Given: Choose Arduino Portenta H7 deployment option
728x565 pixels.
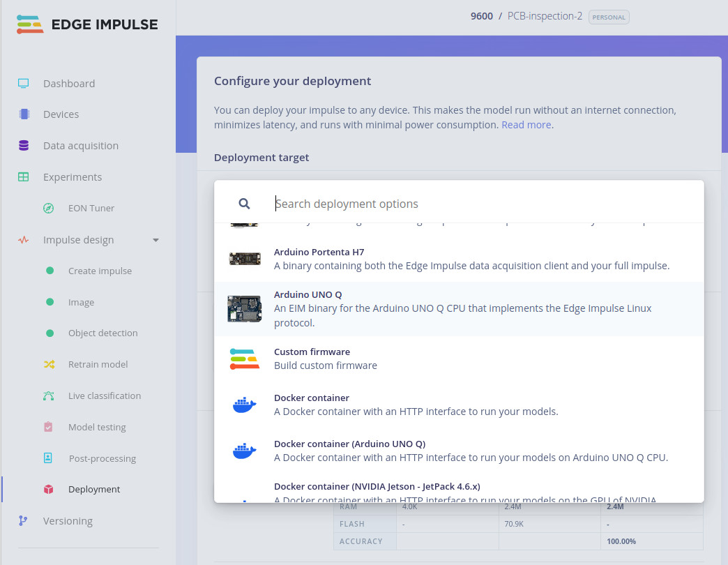Looking at the screenshot, I should (459, 259).
